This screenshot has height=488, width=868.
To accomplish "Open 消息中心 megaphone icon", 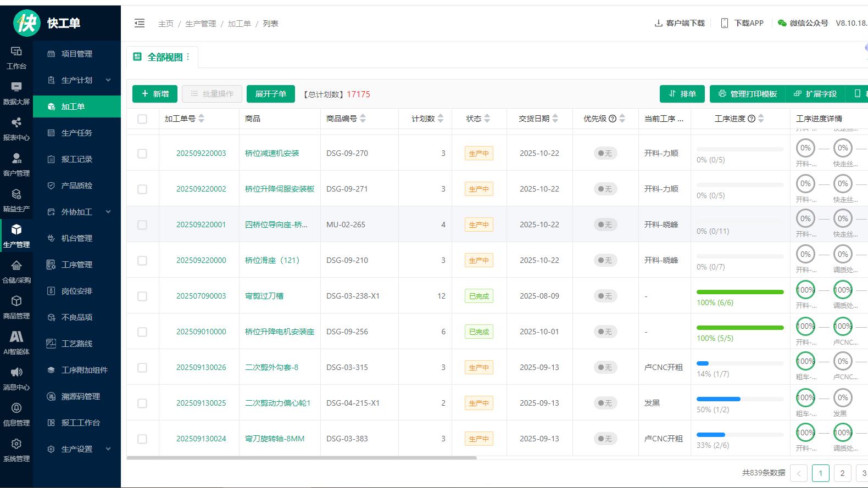I will click(16, 373).
